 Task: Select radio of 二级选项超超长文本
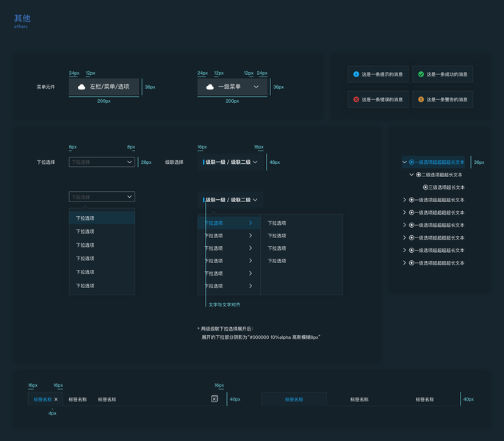[419, 175]
